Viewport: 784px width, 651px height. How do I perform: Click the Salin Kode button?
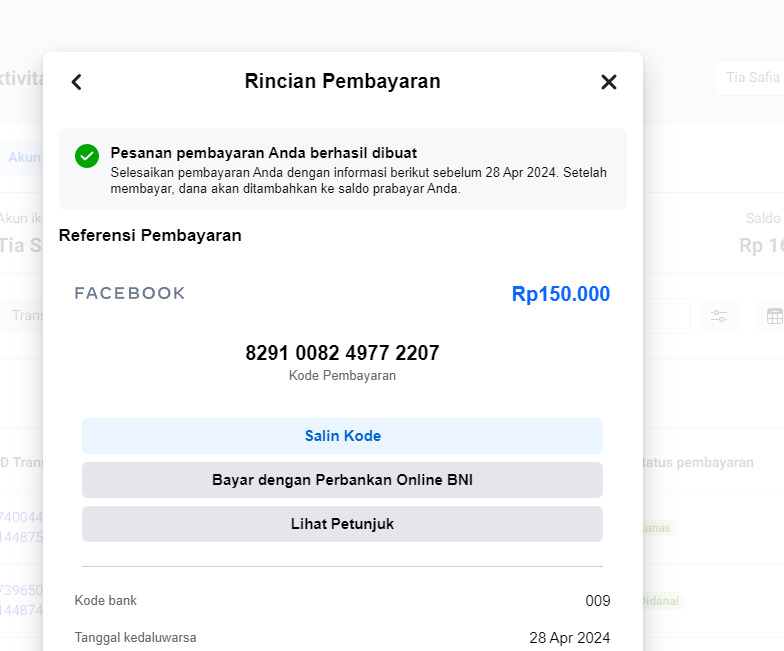tap(342, 436)
